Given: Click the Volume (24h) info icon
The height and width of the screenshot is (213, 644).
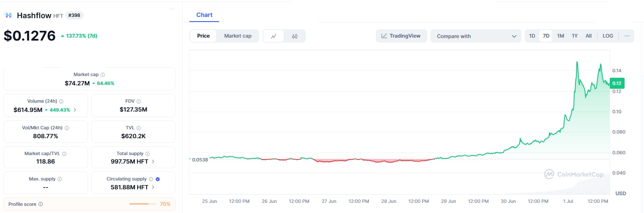Looking at the screenshot, I should [61, 101].
